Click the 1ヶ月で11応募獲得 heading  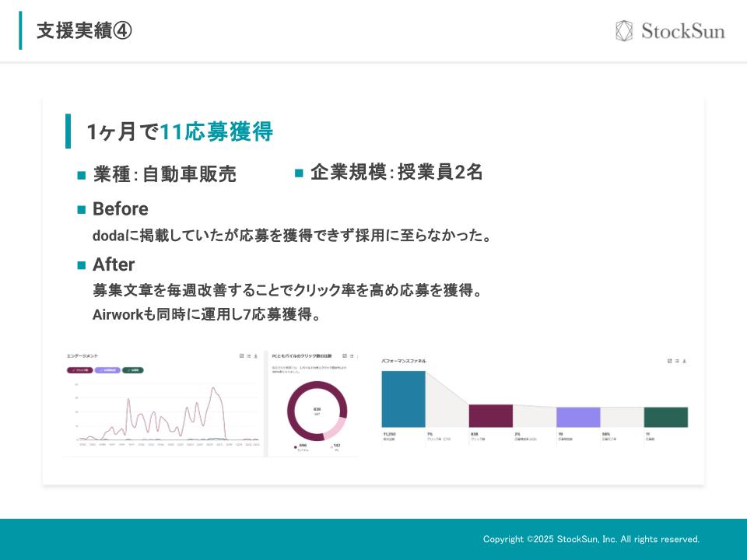pyautogui.click(x=180, y=132)
